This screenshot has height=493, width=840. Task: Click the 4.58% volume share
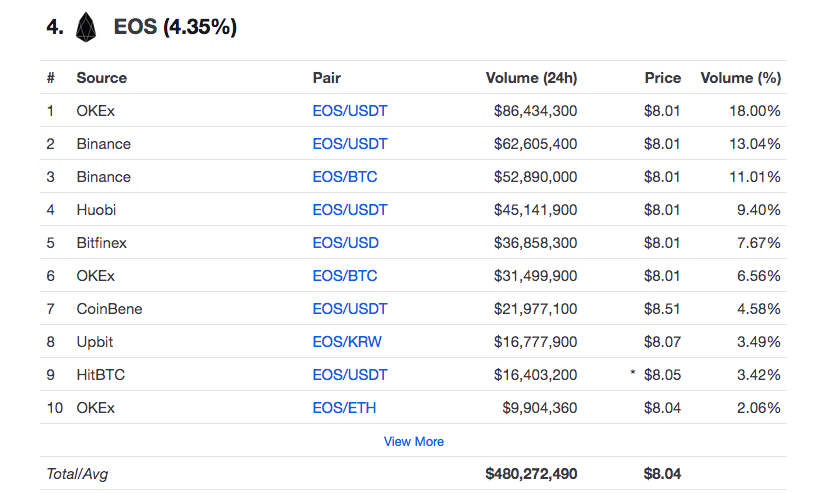point(759,309)
